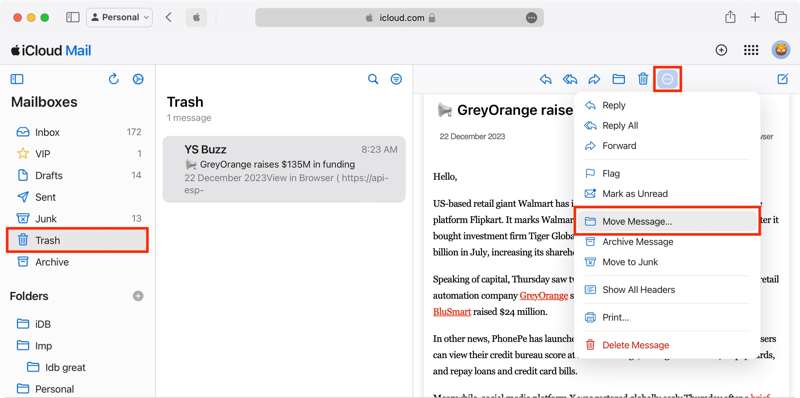This screenshot has width=800, height=398.
Task: Choose Mark as Unread menu item
Action: tap(667, 194)
